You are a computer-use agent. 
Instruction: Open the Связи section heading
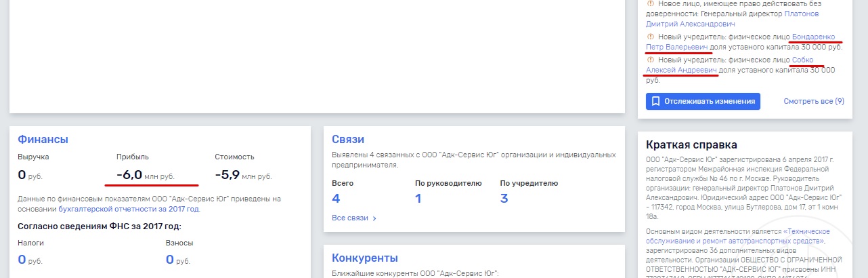[348, 140]
